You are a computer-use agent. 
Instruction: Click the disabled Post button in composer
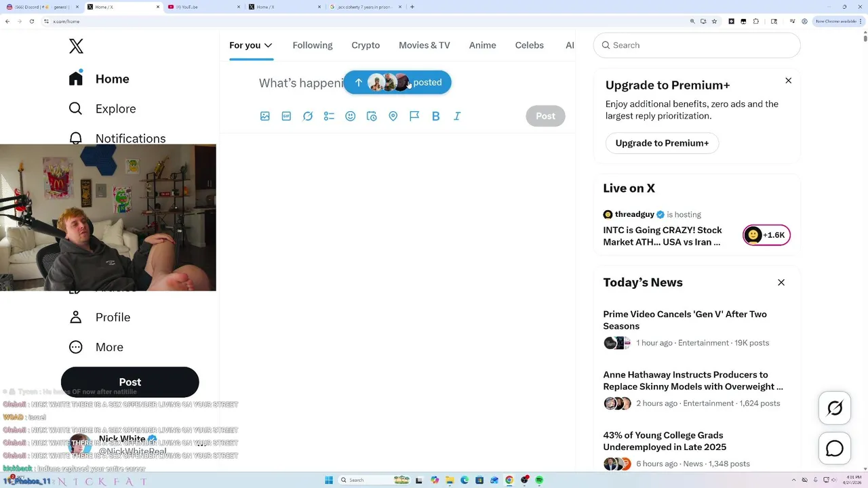(x=546, y=116)
